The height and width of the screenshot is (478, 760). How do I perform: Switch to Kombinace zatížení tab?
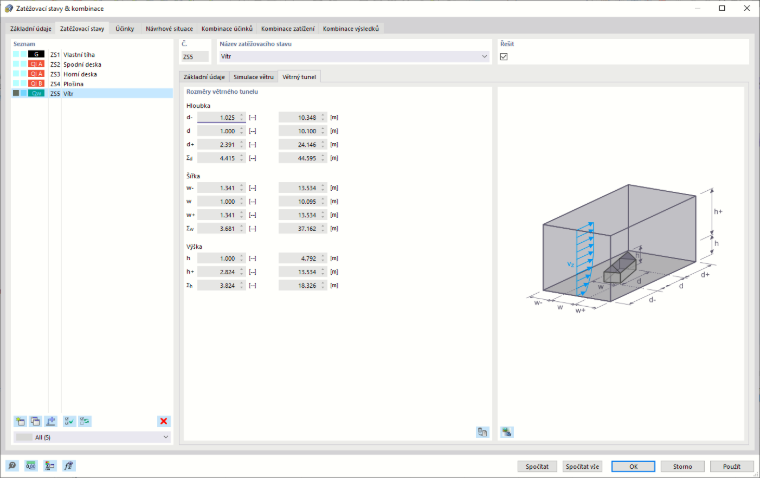[288, 29]
